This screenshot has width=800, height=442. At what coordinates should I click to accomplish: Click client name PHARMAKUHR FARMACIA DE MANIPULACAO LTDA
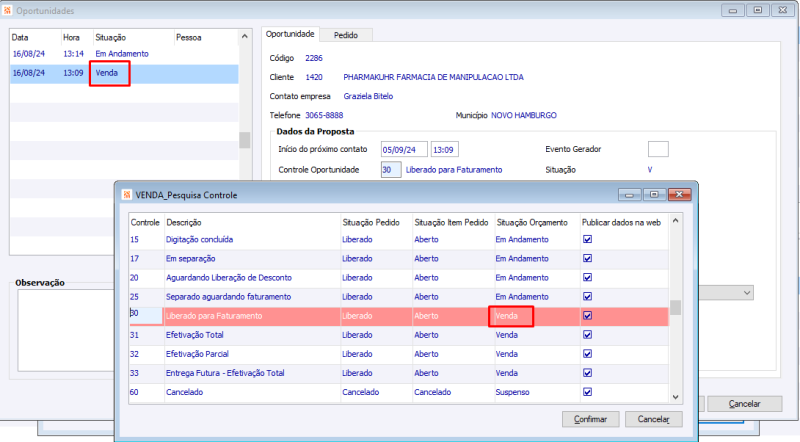pos(433,77)
